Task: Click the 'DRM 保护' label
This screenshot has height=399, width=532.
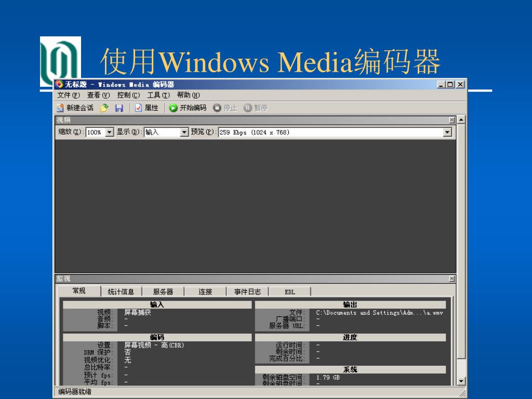Action: [98, 353]
